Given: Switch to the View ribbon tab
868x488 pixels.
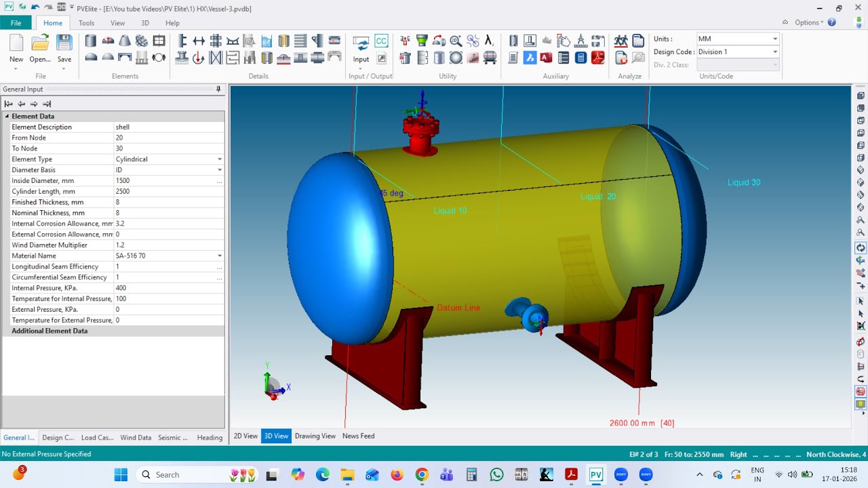Looking at the screenshot, I should (118, 23).
